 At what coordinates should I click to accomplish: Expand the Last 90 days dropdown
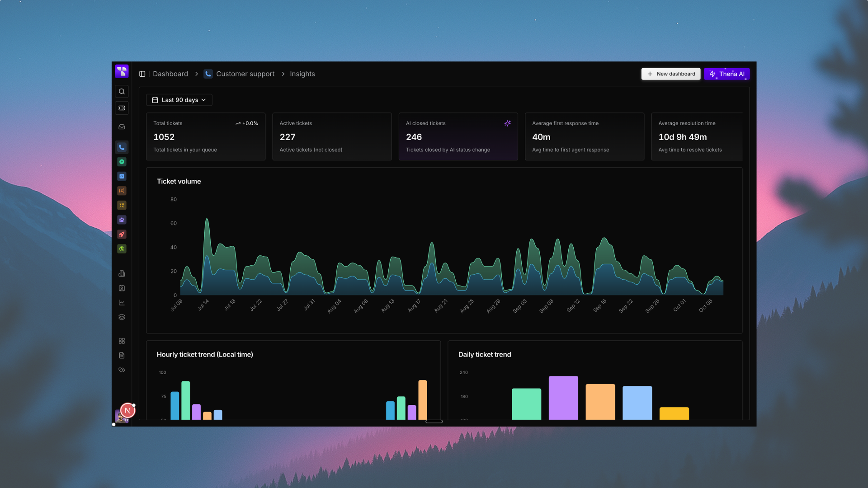pyautogui.click(x=179, y=100)
